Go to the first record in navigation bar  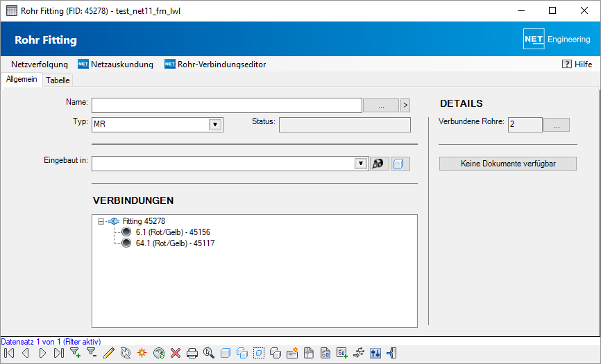[x=9, y=353]
